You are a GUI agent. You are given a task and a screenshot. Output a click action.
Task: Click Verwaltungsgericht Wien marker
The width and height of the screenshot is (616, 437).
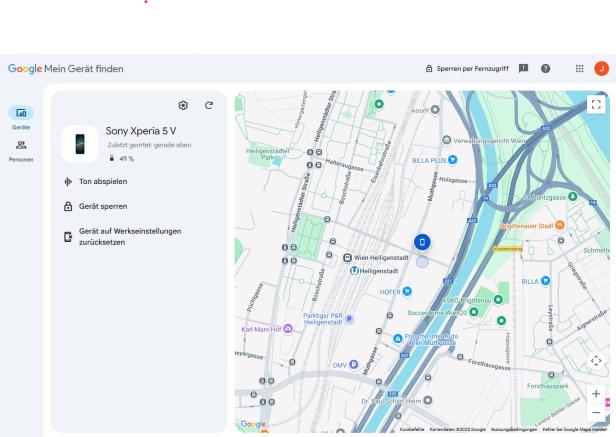click(446, 140)
